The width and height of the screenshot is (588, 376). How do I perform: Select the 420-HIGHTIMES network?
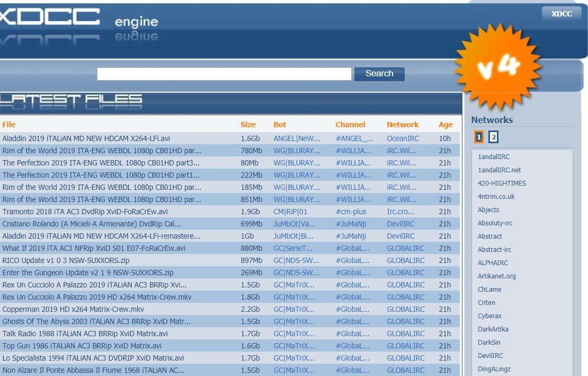point(501,183)
